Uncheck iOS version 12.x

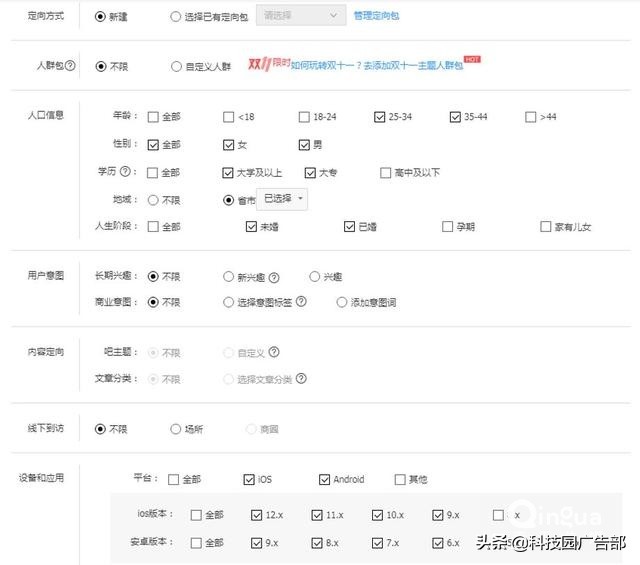pyautogui.click(x=257, y=515)
